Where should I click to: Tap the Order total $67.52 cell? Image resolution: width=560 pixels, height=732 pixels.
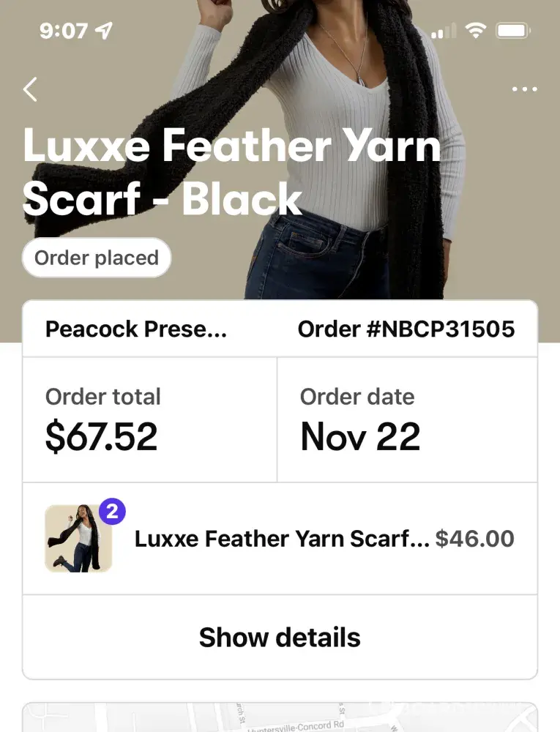click(150, 419)
